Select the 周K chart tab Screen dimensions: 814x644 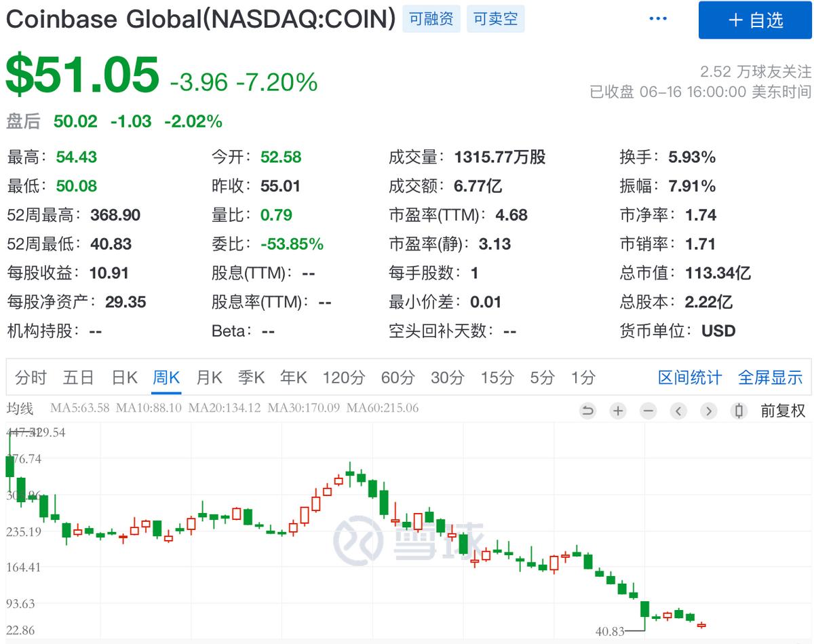tap(166, 377)
